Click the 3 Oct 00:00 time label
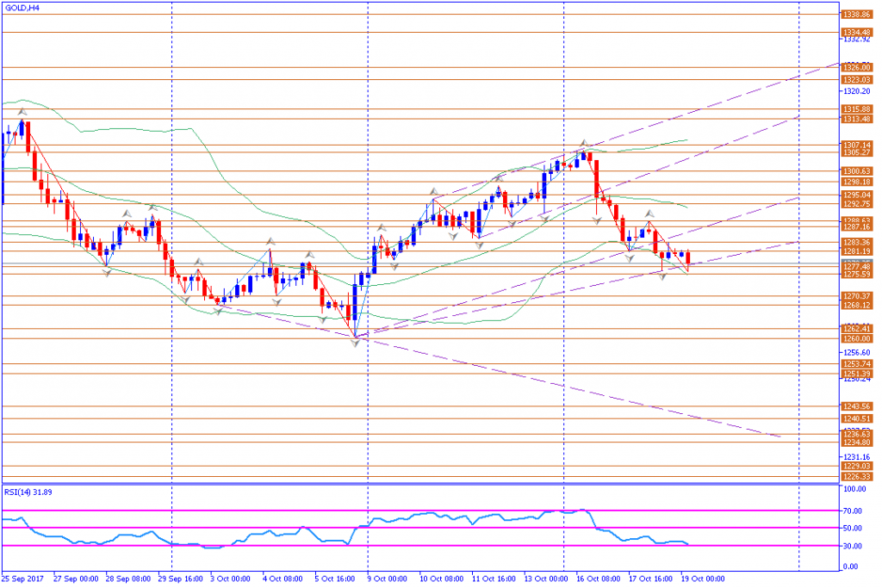The image size is (882, 588). click(230, 579)
